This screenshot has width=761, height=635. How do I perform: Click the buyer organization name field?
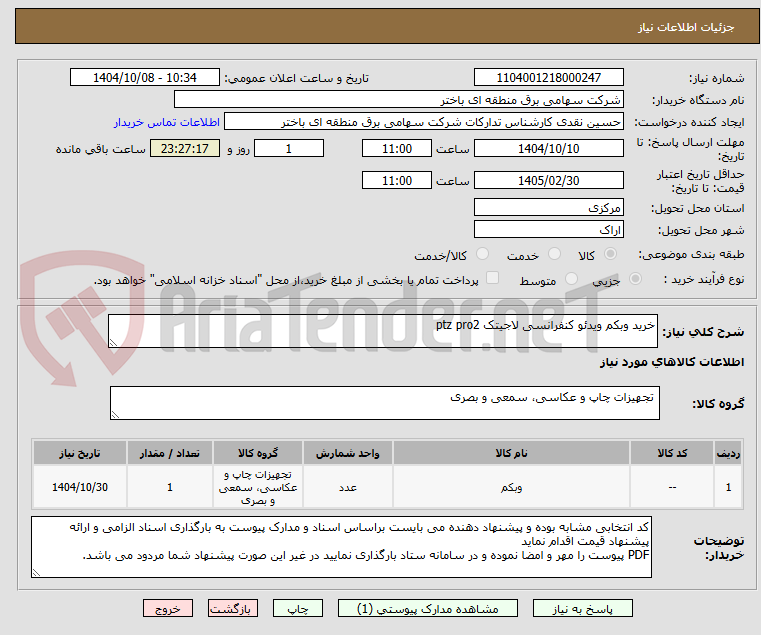(x=399, y=100)
